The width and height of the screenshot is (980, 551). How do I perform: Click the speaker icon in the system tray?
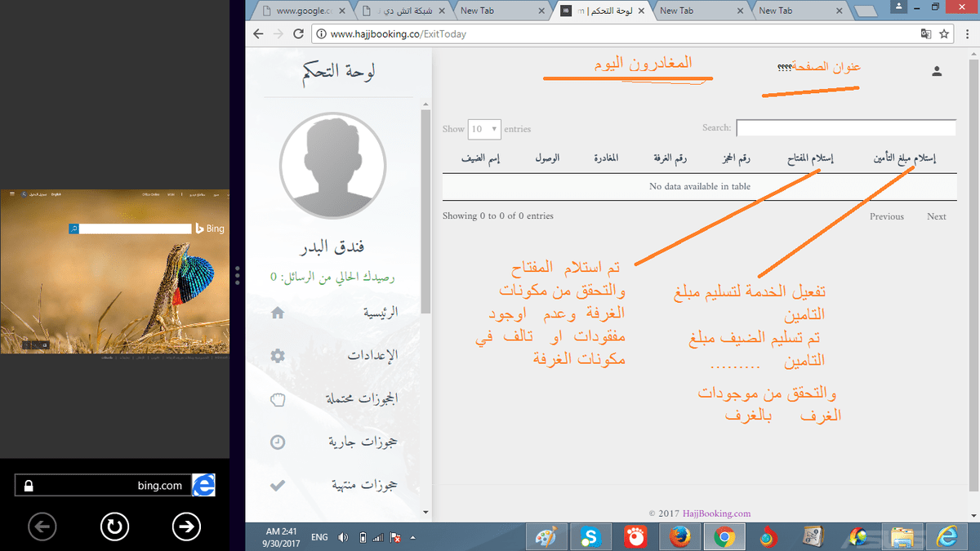[342, 536]
